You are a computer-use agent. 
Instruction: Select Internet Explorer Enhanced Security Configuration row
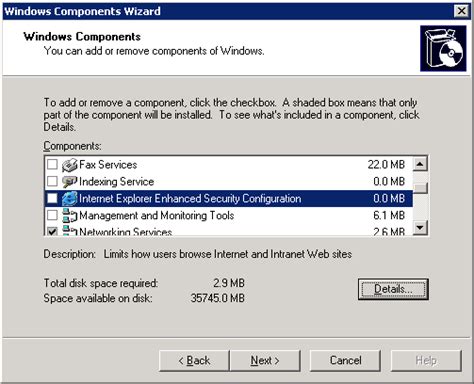click(x=228, y=199)
